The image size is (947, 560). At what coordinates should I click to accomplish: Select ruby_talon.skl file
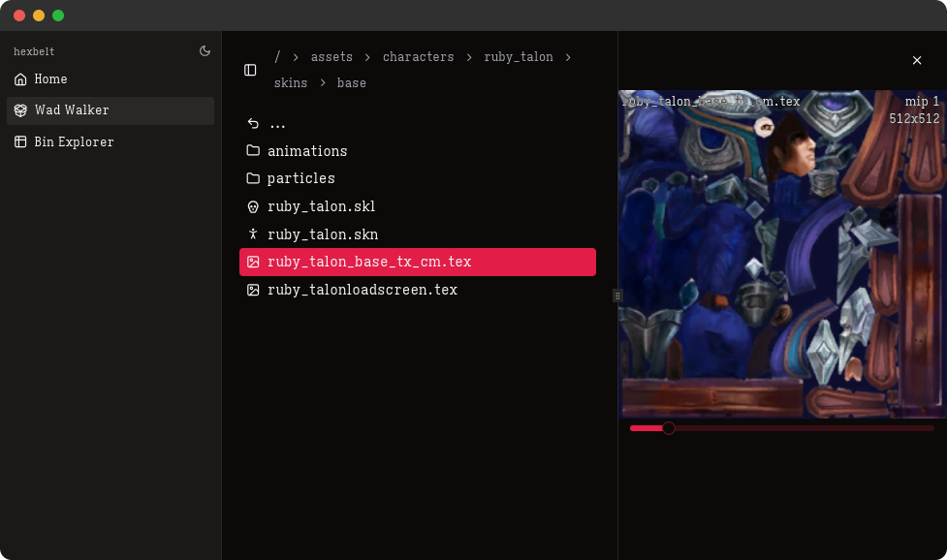click(418, 206)
